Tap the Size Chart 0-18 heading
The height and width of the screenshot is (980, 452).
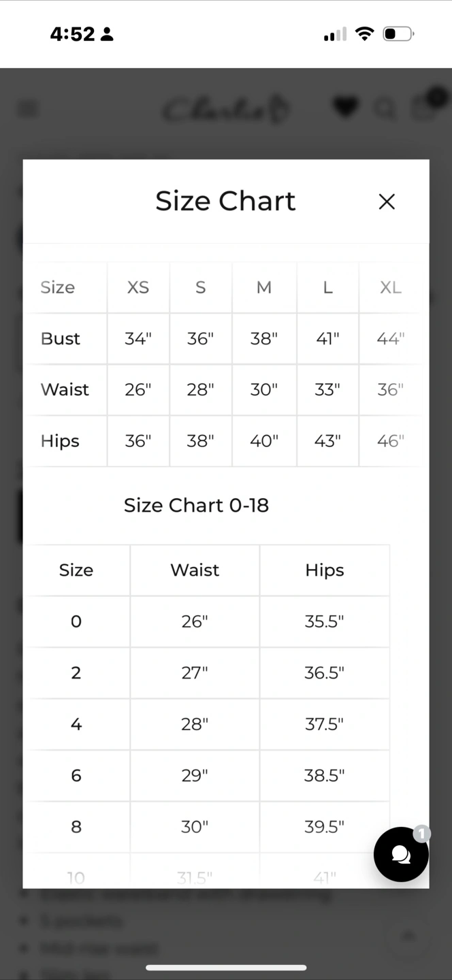pyautogui.click(x=196, y=505)
